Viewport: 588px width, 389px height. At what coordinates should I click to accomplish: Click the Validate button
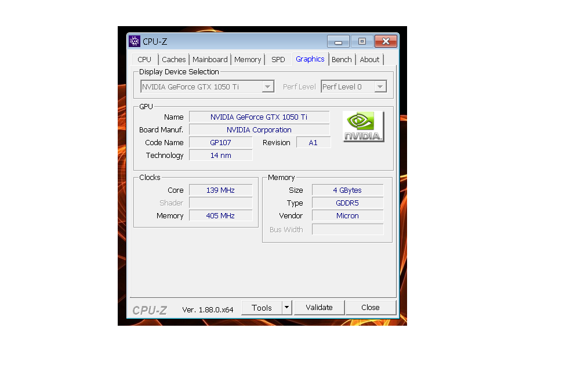click(x=319, y=308)
